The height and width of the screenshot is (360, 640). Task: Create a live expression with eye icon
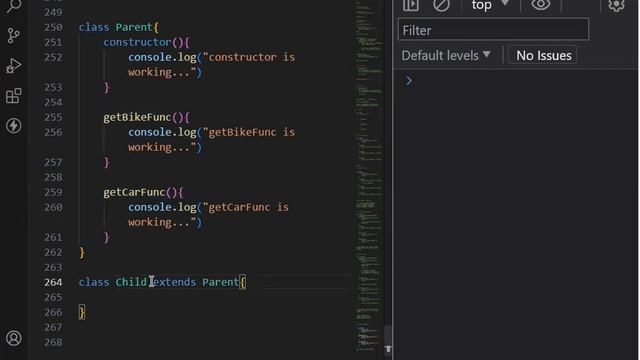(x=541, y=4)
